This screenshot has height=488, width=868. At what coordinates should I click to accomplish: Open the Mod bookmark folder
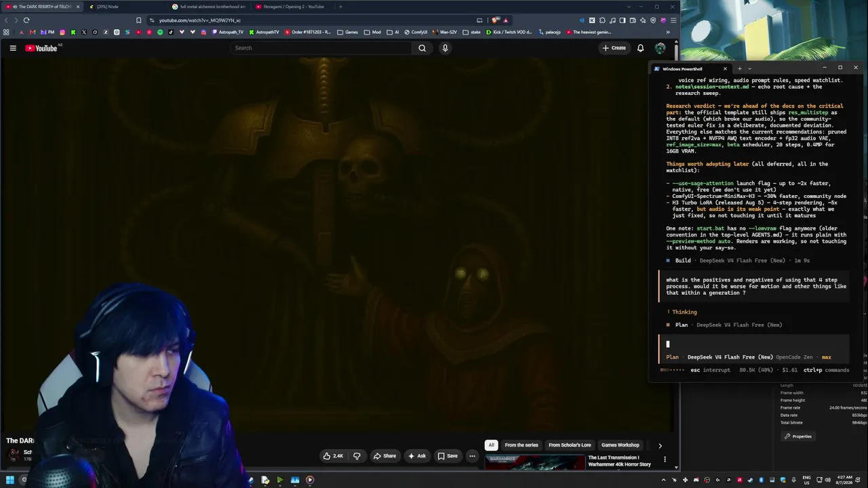[x=373, y=32]
